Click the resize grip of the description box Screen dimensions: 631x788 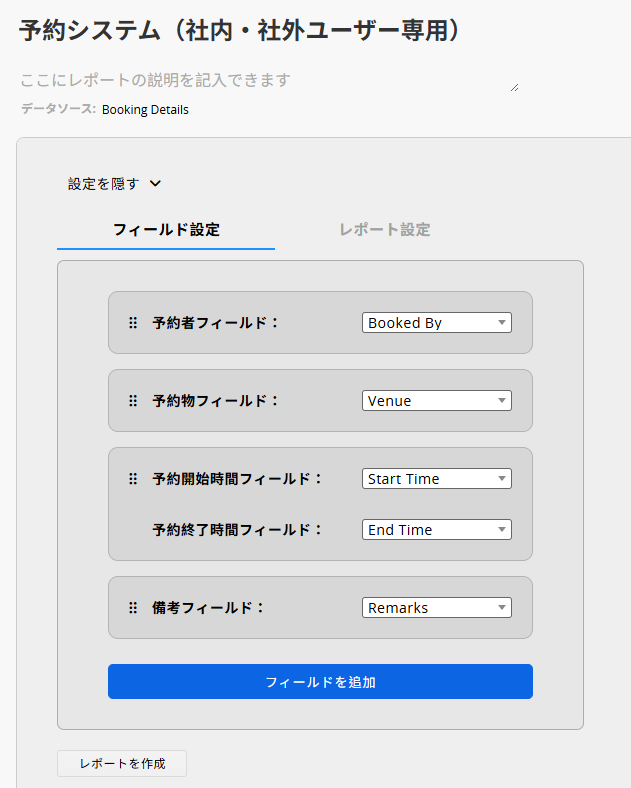click(x=514, y=87)
